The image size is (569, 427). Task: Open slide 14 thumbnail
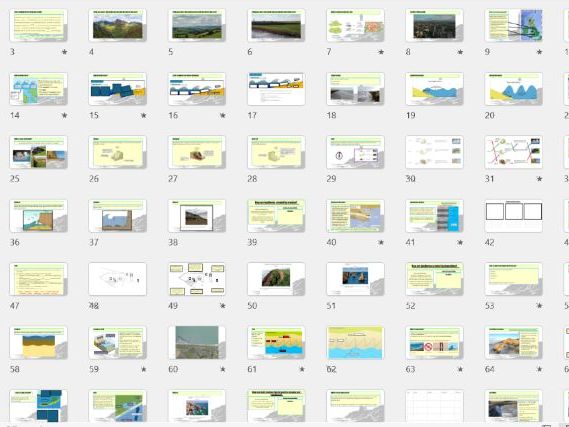(x=38, y=89)
